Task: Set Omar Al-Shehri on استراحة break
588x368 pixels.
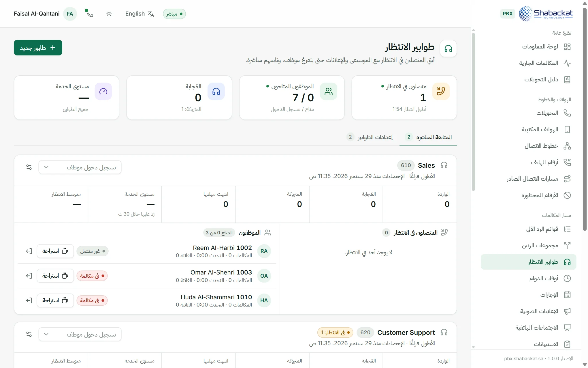Action: 55,276
